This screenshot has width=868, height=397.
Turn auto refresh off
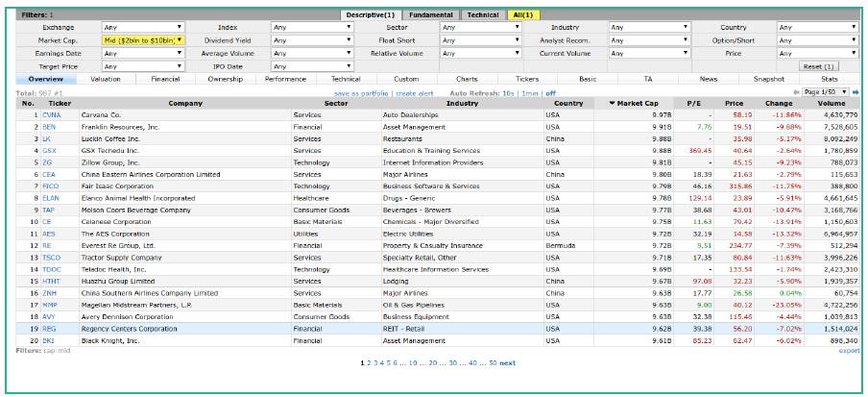point(551,92)
